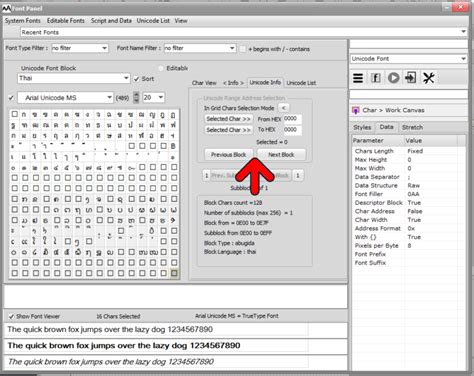Click the Next Block button
Viewport: 474px width, 376px height.
point(281,155)
